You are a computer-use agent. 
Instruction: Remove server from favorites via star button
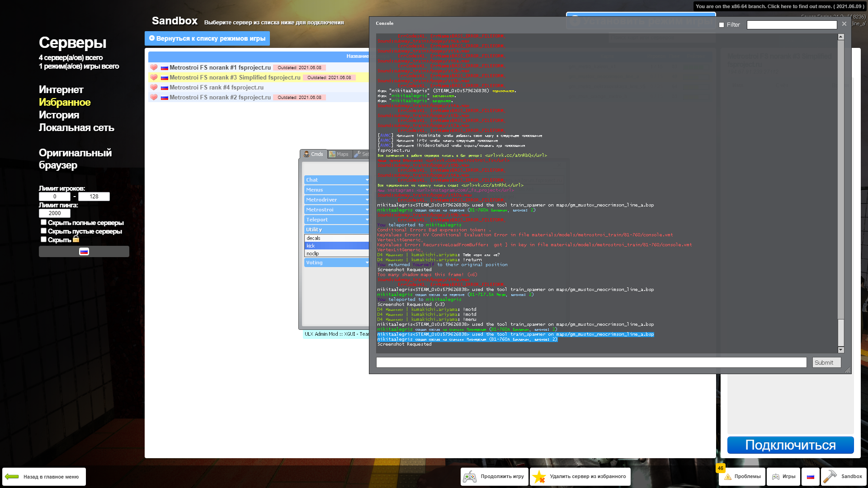click(x=580, y=477)
